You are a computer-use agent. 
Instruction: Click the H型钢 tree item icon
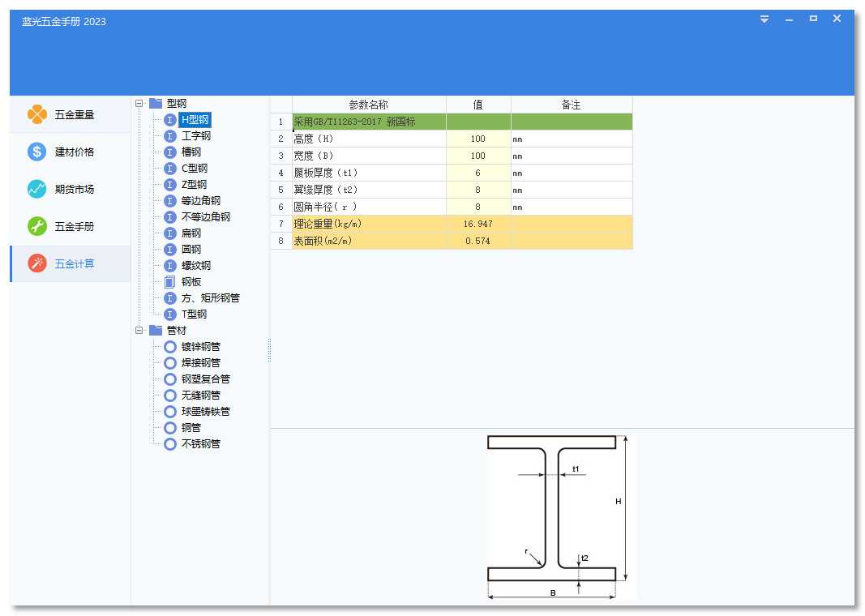[170, 120]
